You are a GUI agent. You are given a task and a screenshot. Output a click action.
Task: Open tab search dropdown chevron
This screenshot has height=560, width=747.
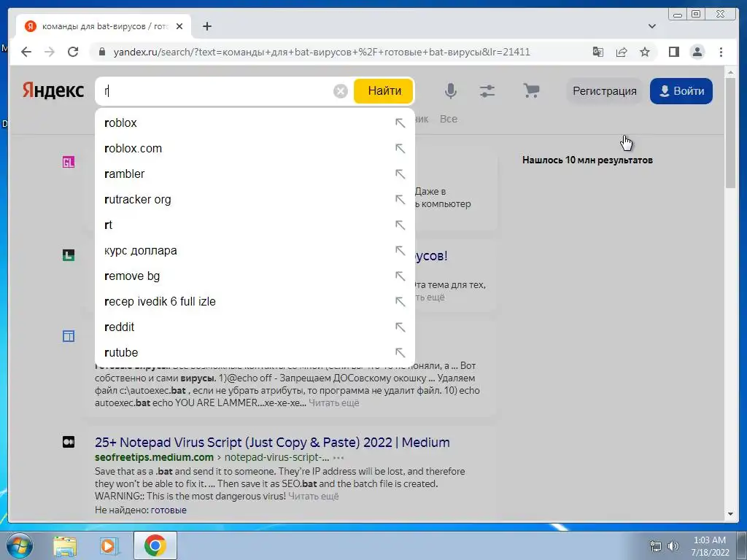651,26
